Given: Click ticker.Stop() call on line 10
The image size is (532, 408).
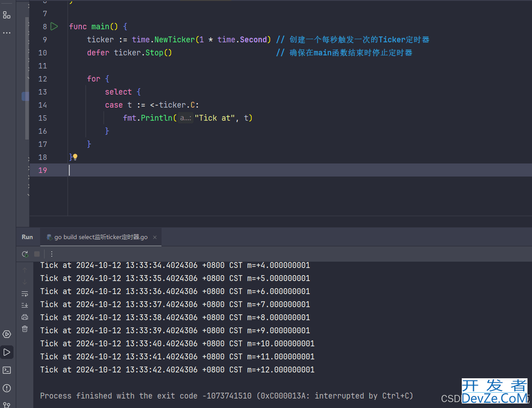Looking at the screenshot, I should 143,53.
